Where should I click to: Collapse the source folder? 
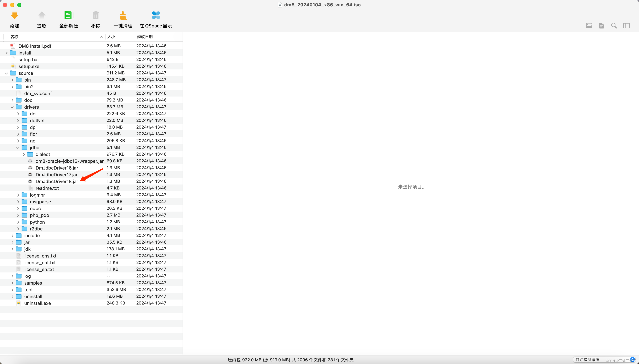[x=6, y=73]
